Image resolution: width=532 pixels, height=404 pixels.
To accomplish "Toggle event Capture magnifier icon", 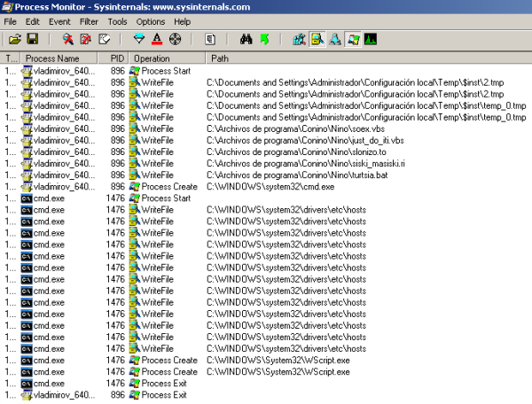I will (x=68, y=39).
